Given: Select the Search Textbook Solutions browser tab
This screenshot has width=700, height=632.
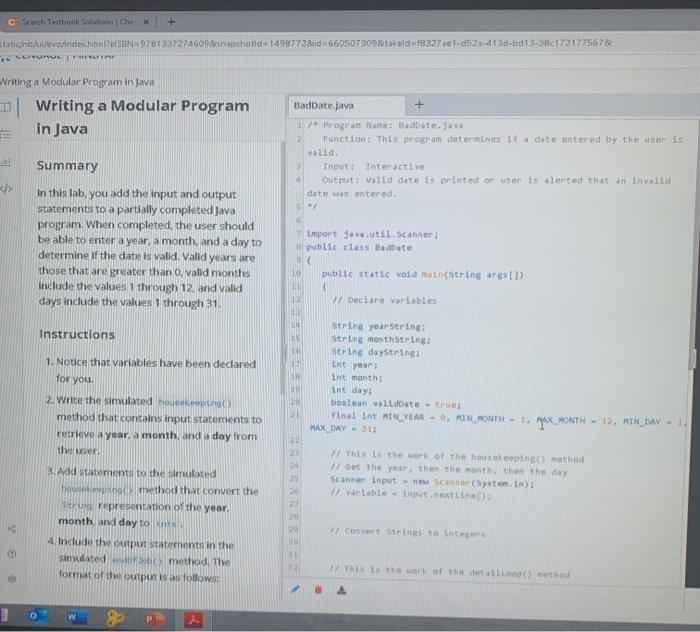Looking at the screenshot, I should coord(78,21).
